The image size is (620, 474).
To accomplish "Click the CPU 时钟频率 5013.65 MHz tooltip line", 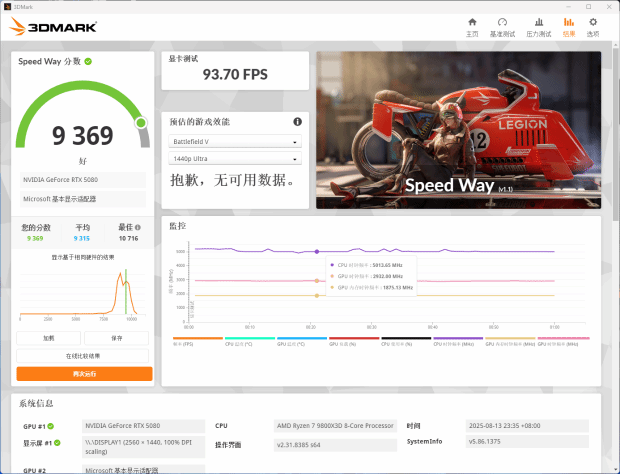I will tap(367, 265).
